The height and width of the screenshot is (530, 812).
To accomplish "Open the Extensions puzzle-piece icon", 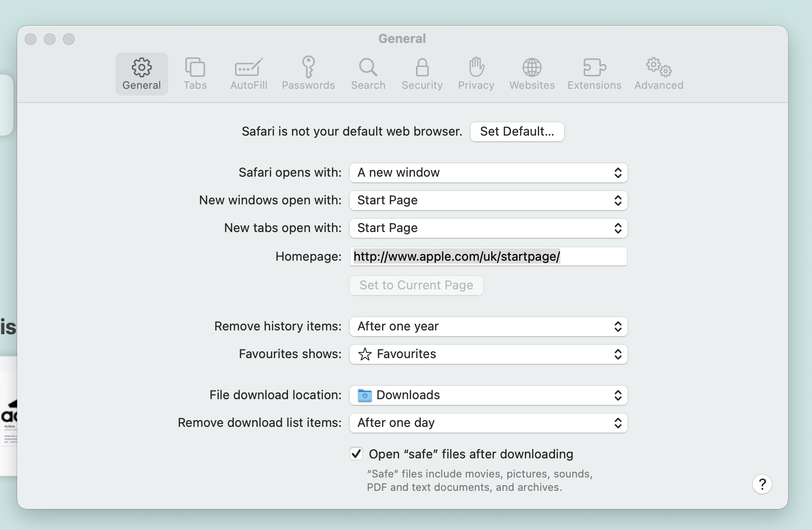I will point(595,67).
